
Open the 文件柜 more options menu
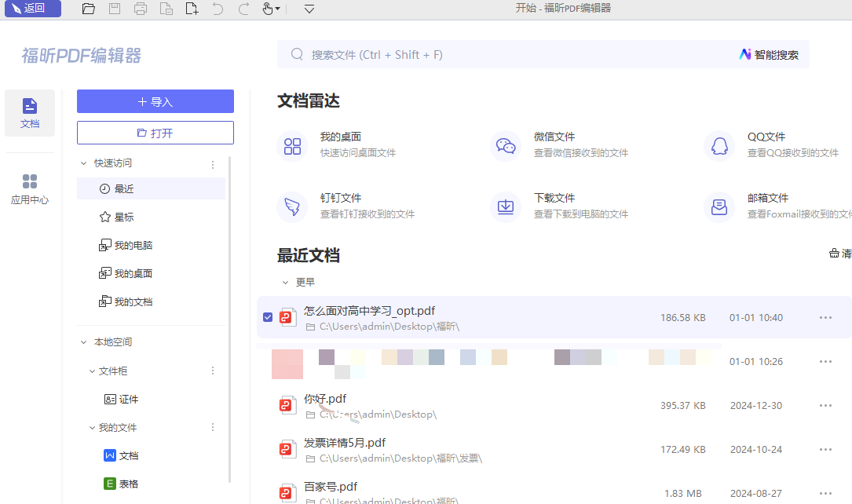[213, 371]
